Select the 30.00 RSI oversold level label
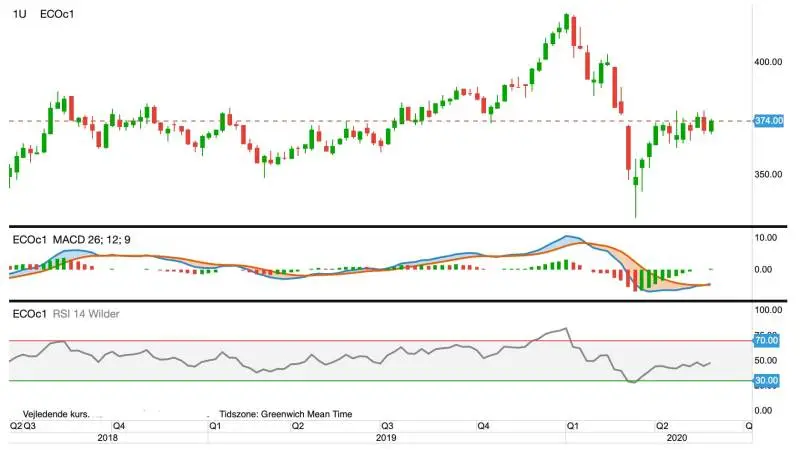Screen dimensions: 800x450 (x=766, y=381)
